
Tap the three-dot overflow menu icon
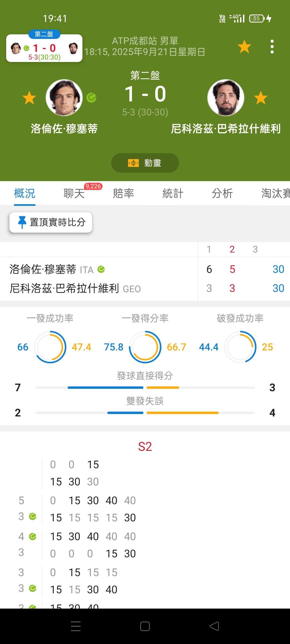[x=272, y=47]
